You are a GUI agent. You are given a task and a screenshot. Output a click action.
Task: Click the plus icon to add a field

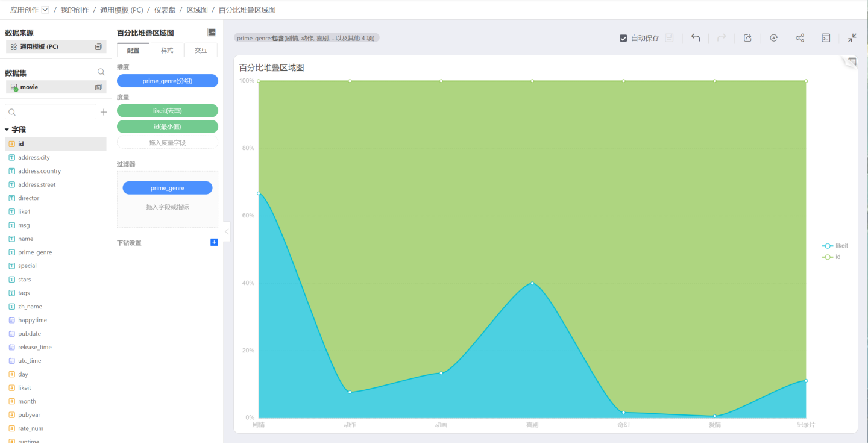(104, 112)
